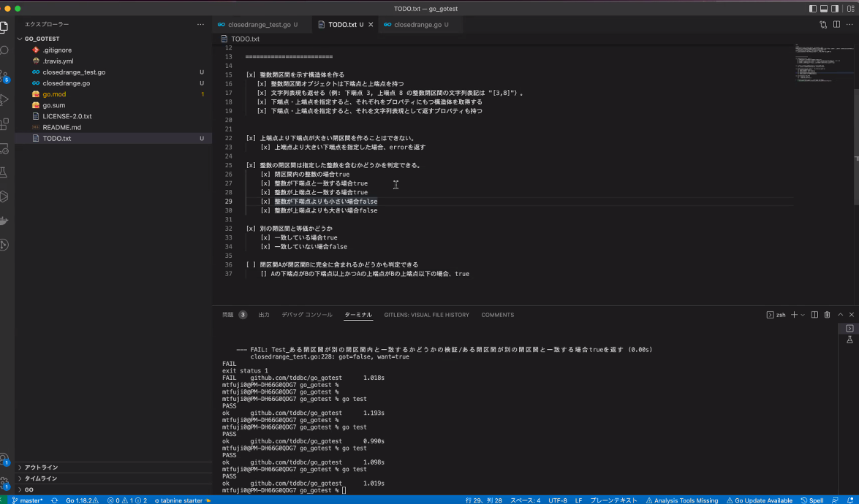Split the terminal pane
859x504 pixels.
coord(814,315)
